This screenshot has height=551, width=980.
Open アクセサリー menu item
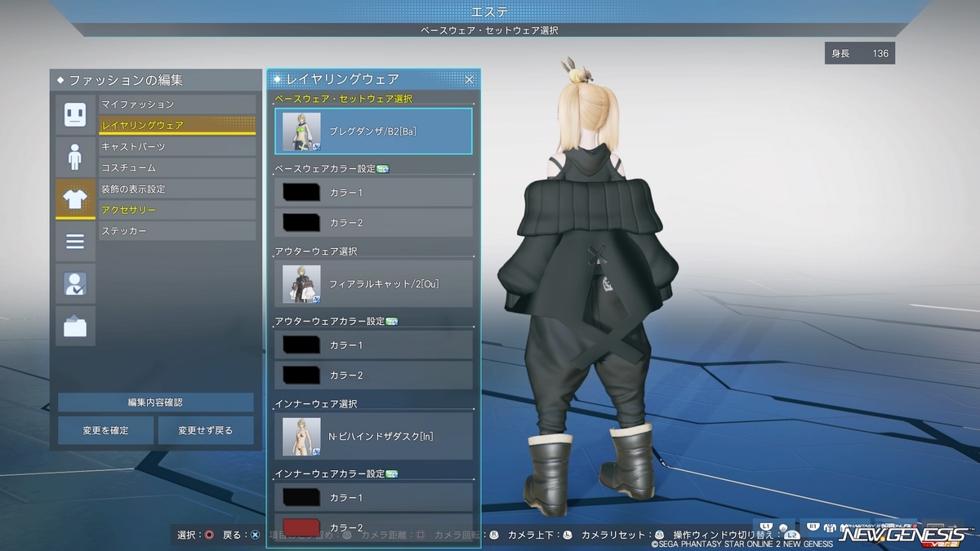[177, 211]
